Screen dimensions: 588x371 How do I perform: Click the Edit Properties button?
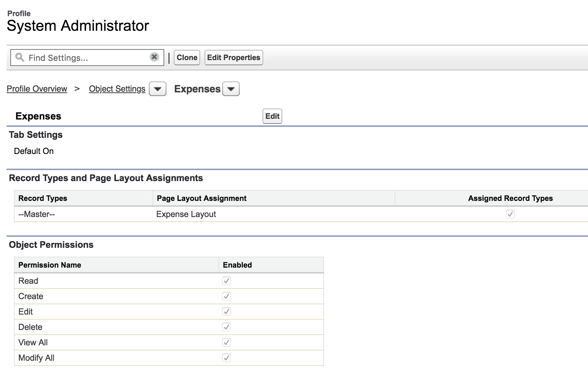click(234, 57)
